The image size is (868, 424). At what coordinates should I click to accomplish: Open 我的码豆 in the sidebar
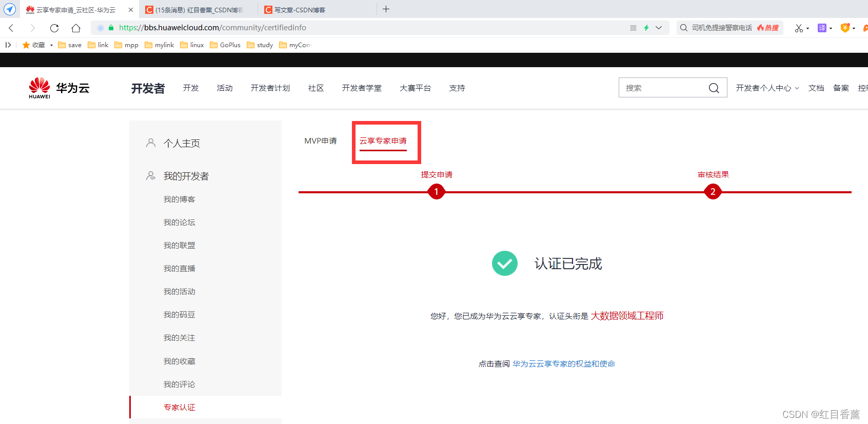pos(180,315)
